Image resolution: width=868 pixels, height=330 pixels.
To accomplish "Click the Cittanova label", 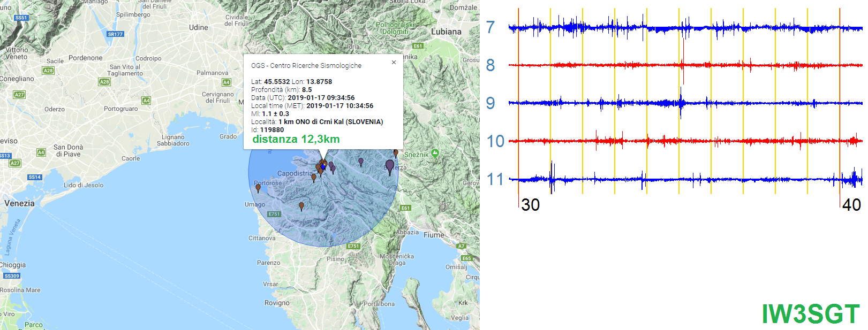I will (262, 238).
